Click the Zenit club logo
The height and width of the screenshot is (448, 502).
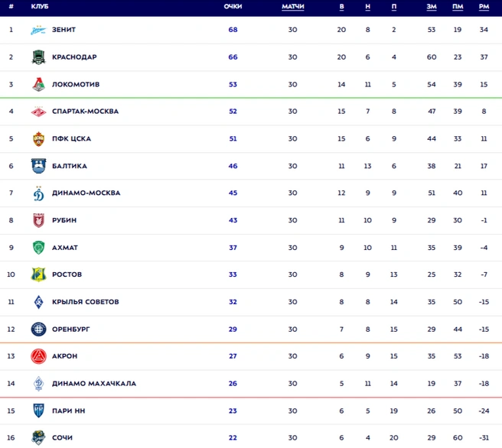click(38, 30)
